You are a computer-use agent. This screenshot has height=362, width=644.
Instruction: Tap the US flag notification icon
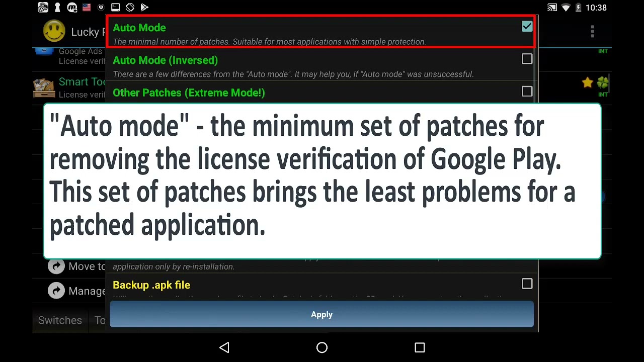point(87,8)
